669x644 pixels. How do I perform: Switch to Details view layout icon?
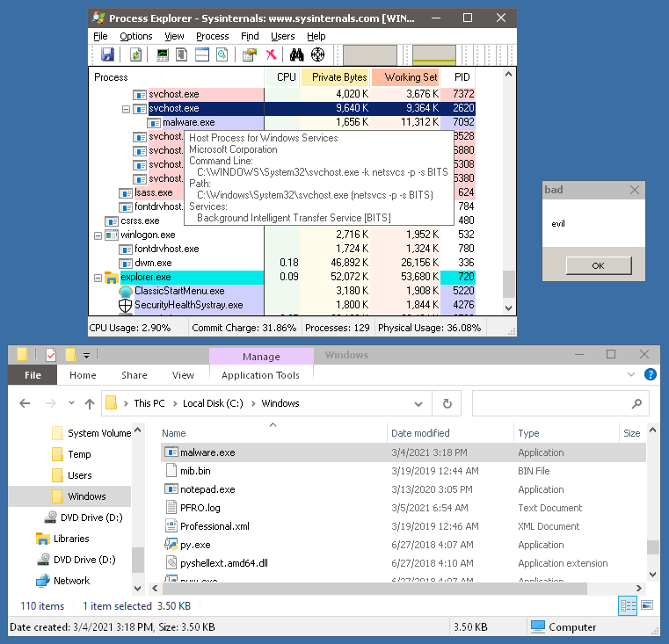click(628, 605)
